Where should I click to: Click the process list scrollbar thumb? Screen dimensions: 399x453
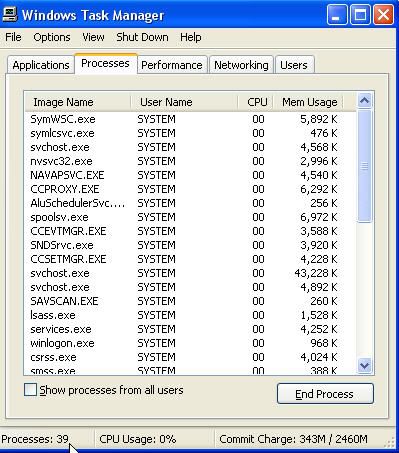[364, 166]
